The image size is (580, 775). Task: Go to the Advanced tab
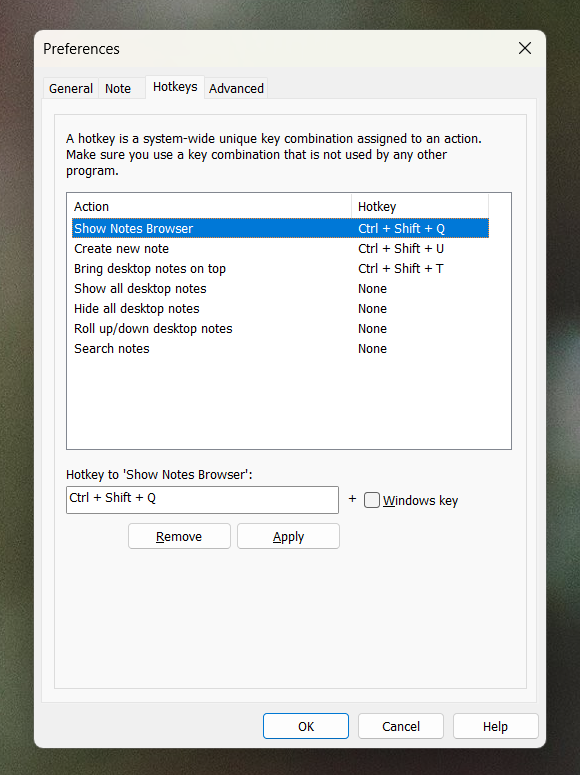[236, 88]
